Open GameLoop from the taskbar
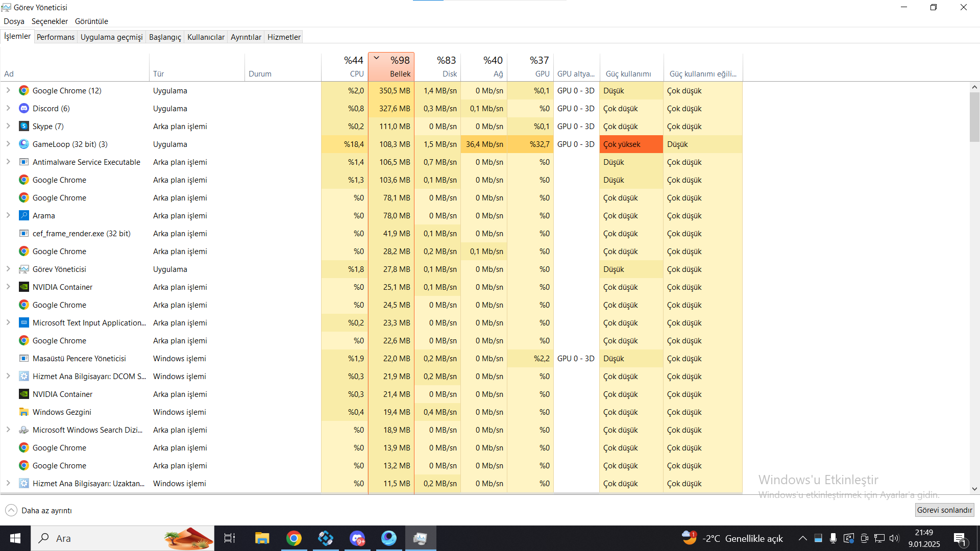The image size is (980, 551). point(389,538)
